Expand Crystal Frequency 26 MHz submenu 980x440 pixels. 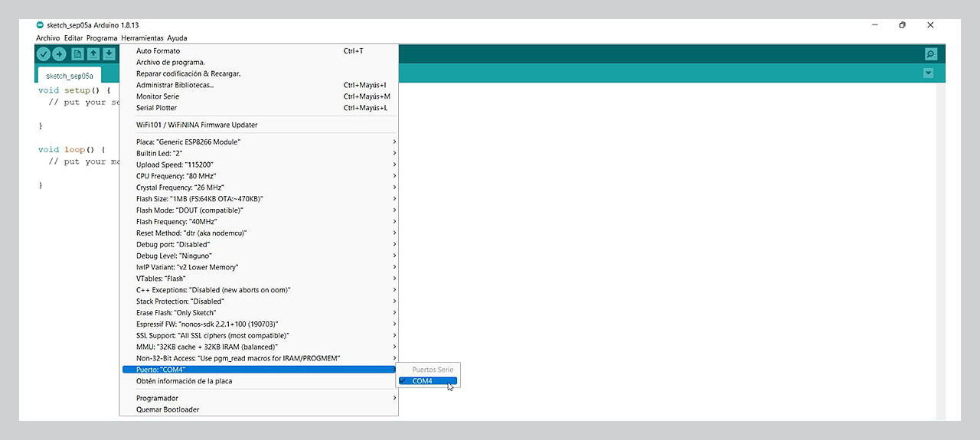pos(259,187)
